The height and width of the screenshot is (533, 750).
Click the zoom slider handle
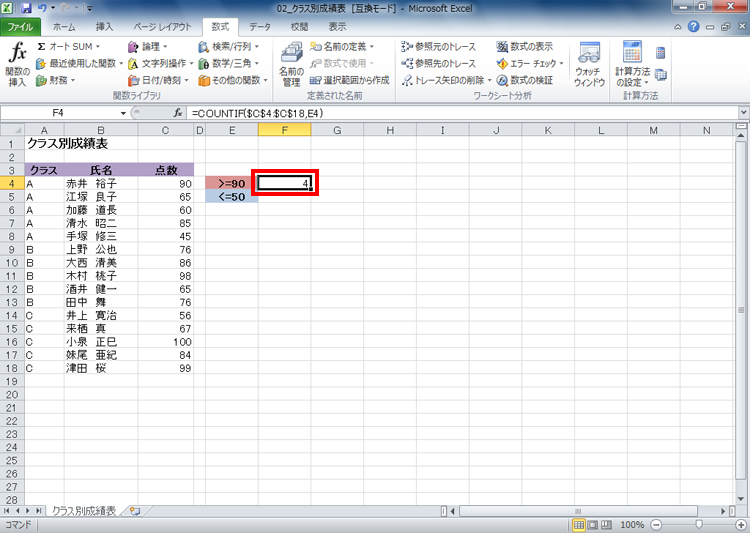click(699, 525)
